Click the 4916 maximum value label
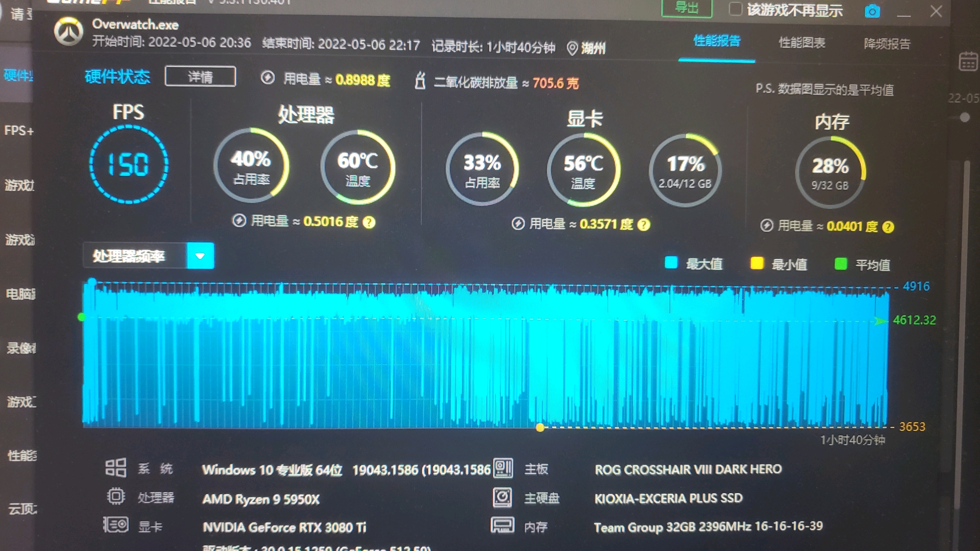This screenshot has width=980, height=551. click(x=916, y=286)
